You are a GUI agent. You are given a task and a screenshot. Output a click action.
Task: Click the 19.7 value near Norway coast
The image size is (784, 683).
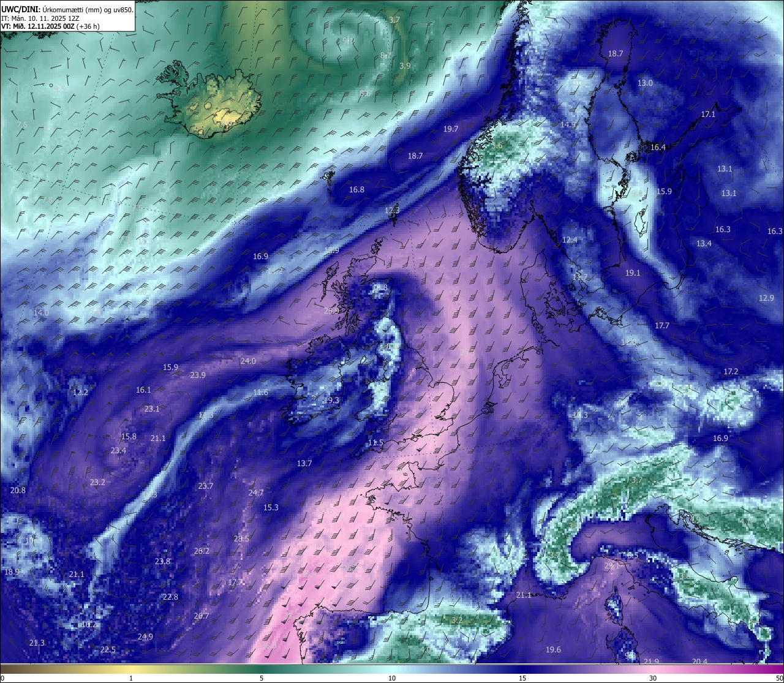click(x=451, y=129)
